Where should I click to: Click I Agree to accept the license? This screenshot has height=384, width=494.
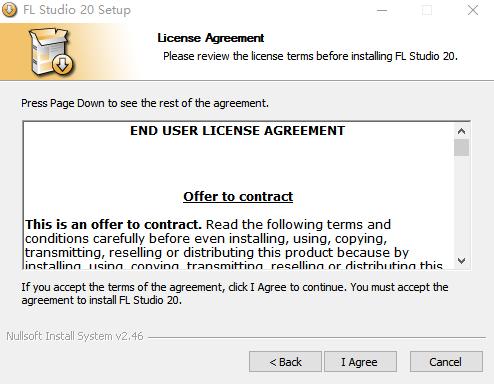point(360,362)
